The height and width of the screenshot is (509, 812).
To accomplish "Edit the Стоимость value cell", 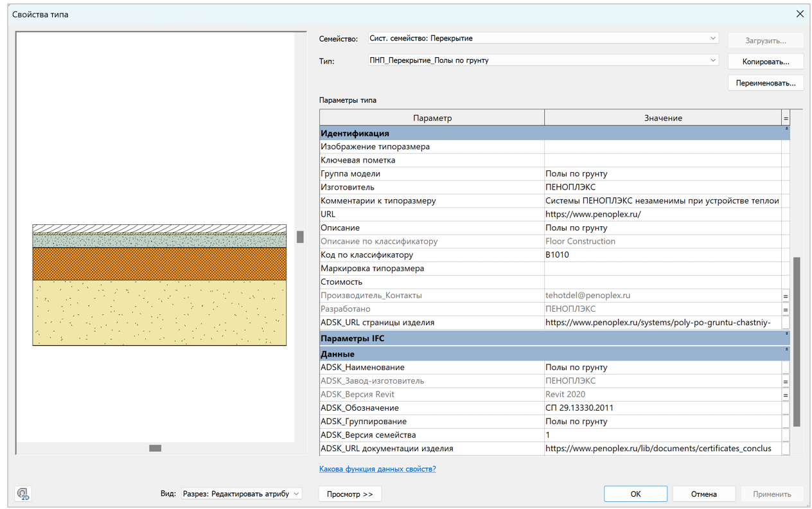I will click(x=662, y=281).
